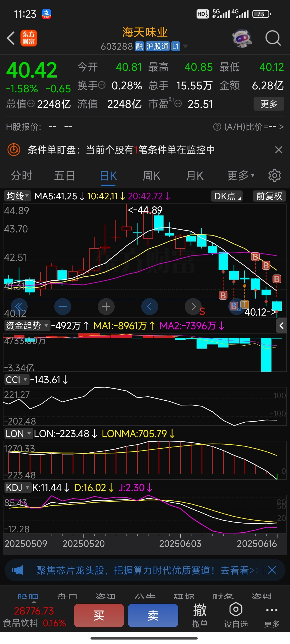This screenshot has width=290, height=644.
Task: Expand the 更多 chart period dropdown
Action: (x=241, y=176)
